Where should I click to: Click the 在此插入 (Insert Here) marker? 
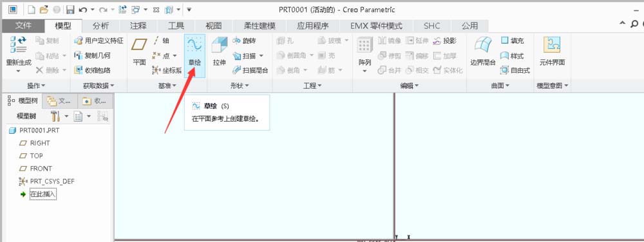coord(38,194)
